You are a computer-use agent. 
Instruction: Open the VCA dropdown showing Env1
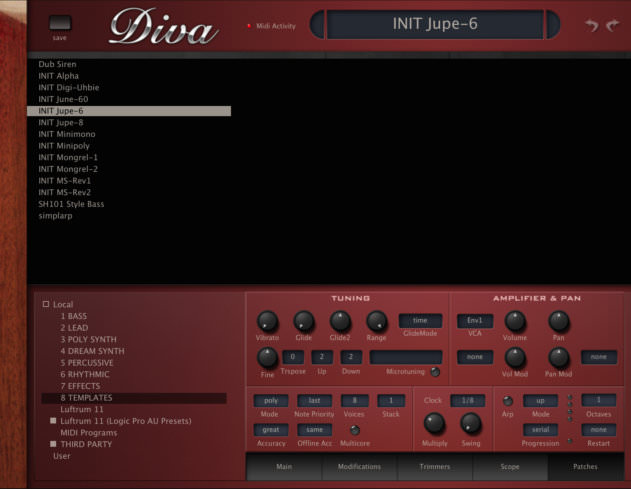tap(475, 320)
